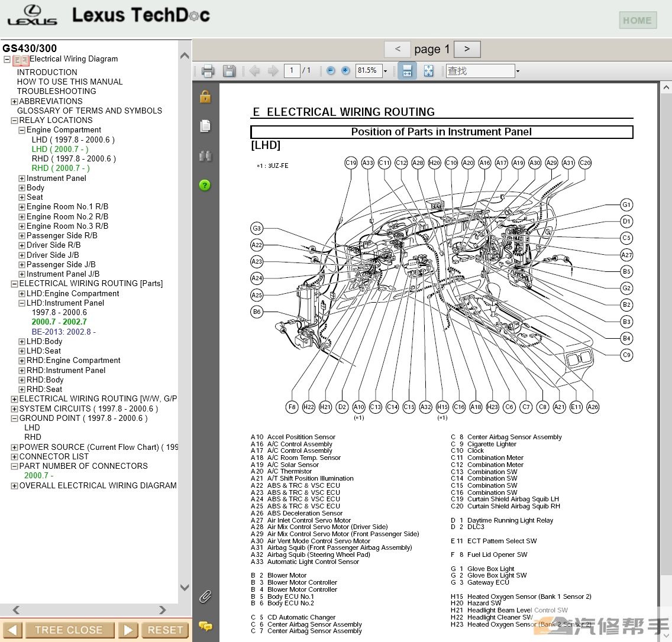Viewport: 672px width, 642px height.
Task: Expand the CONNECTOR LIST node
Action: coord(14,457)
